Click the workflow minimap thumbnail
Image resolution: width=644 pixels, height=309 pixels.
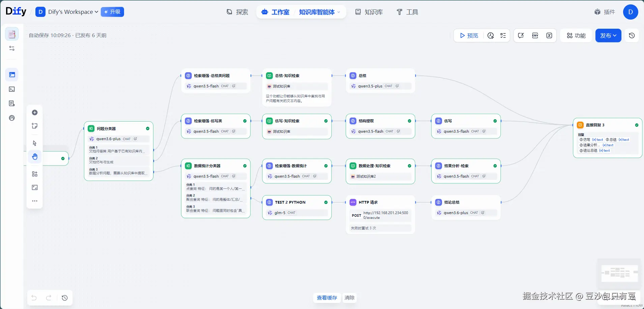pos(619,273)
